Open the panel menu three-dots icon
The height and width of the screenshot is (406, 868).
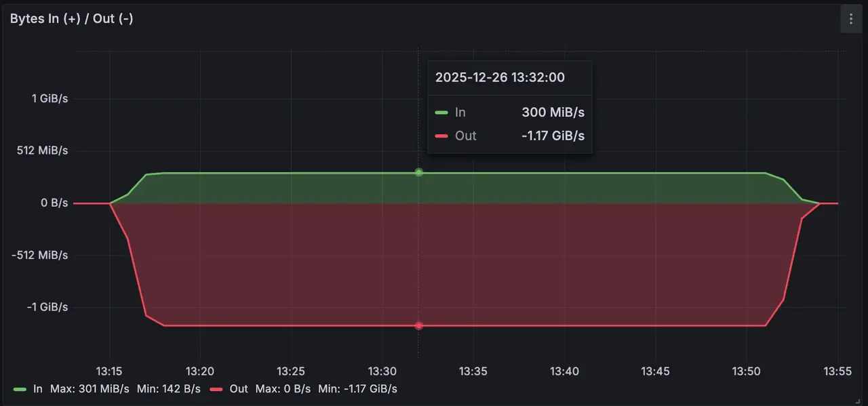(x=851, y=19)
